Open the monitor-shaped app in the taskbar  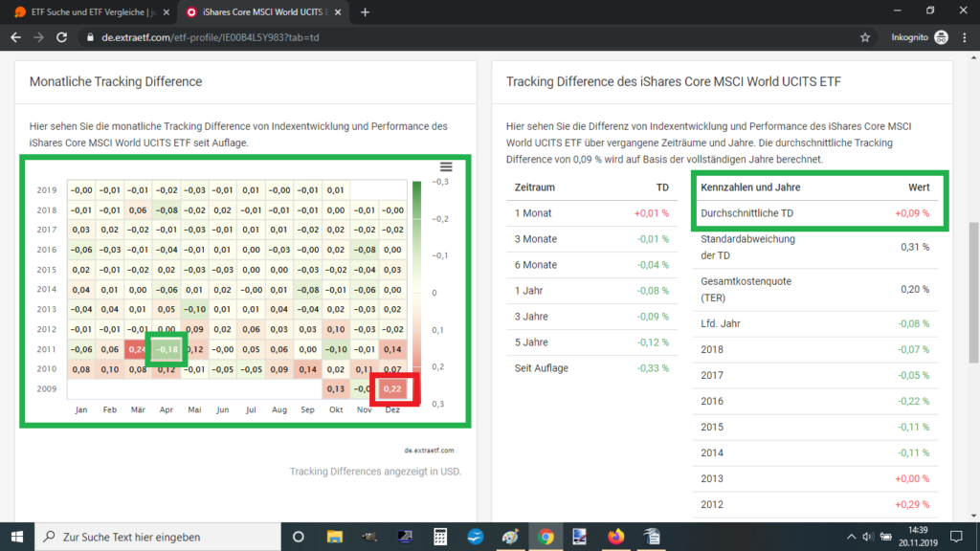click(405, 537)
